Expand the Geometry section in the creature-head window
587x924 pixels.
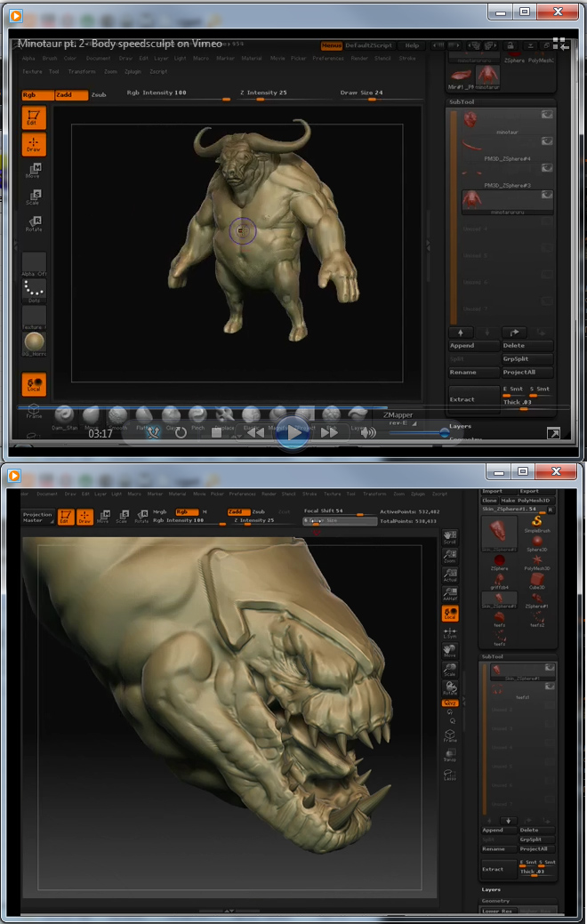click(x=495, y=901)
